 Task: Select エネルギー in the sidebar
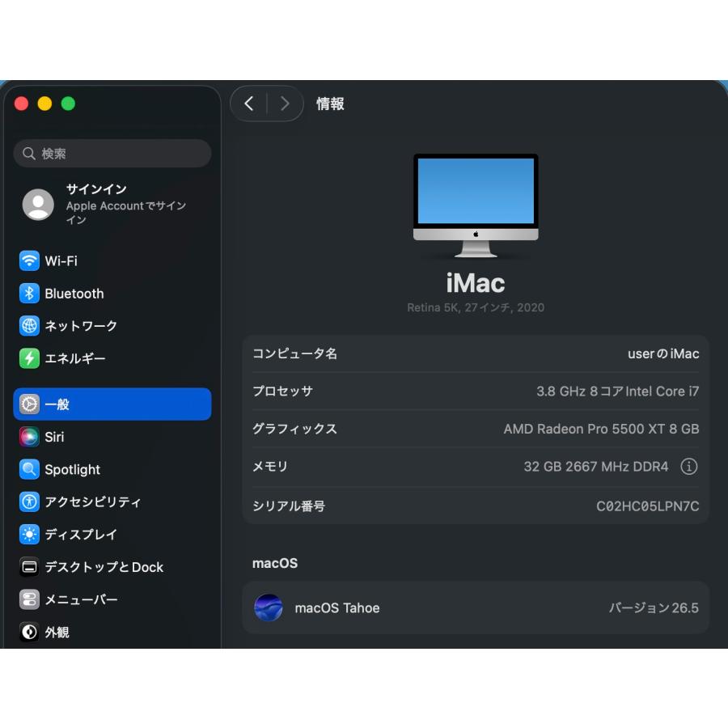click(x=112, y=358)
